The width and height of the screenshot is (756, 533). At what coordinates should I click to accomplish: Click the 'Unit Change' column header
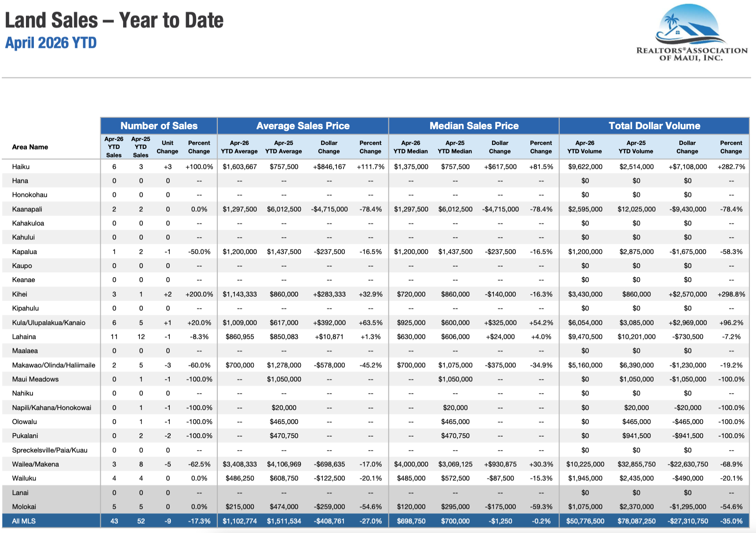click(167, 147)
